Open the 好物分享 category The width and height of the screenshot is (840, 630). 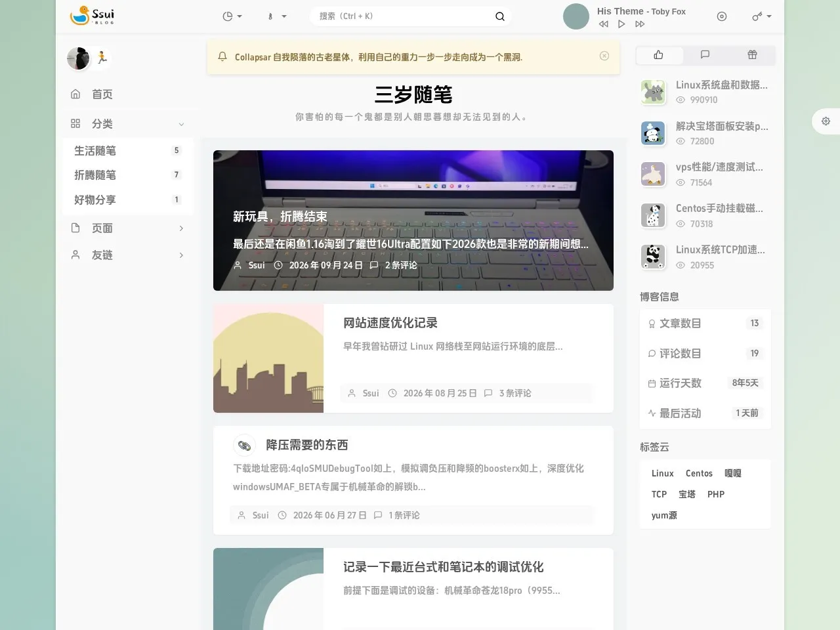click(128, 200)
